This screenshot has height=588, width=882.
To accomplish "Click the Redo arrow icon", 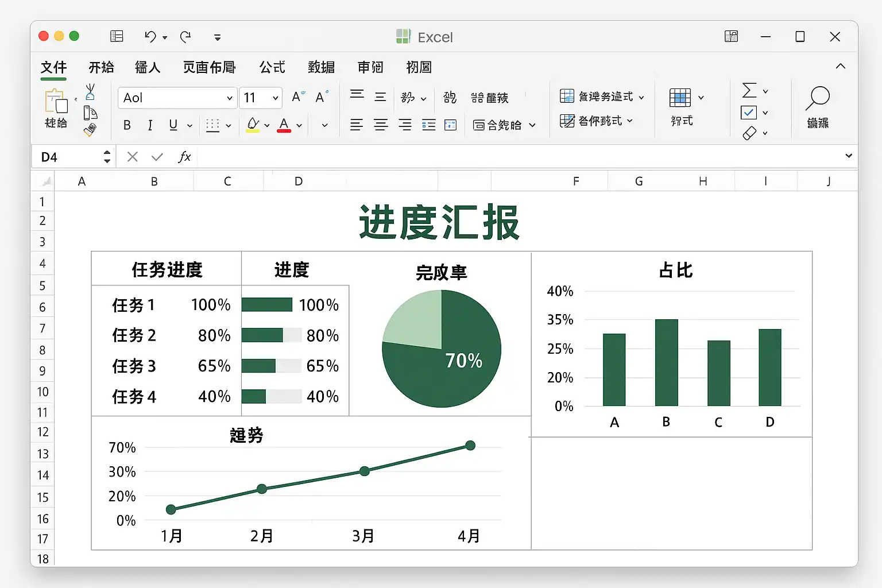I will tap(185, 37).
